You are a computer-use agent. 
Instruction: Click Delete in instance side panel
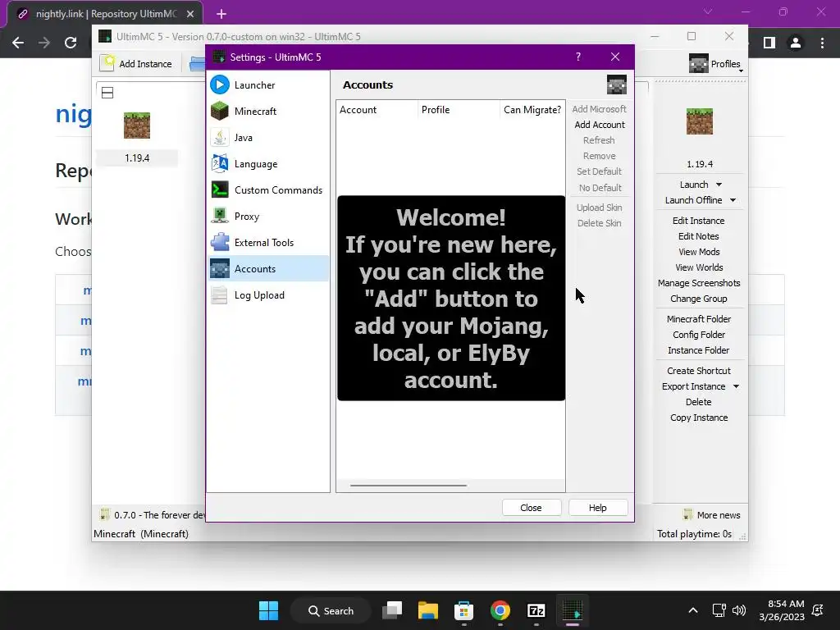(699, 402)
